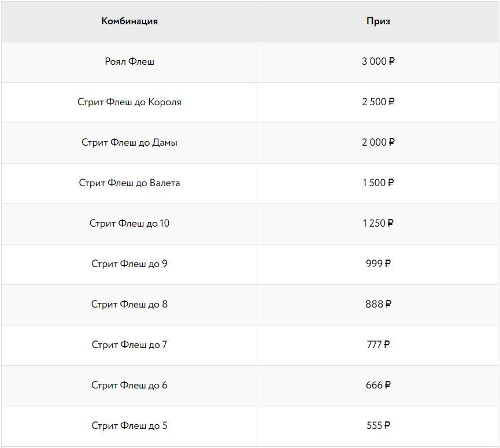Viewport: 500px width, 448px height.
Task: Click the 3 000 ₽ prize cell
Action: click(x=378, y=62)
